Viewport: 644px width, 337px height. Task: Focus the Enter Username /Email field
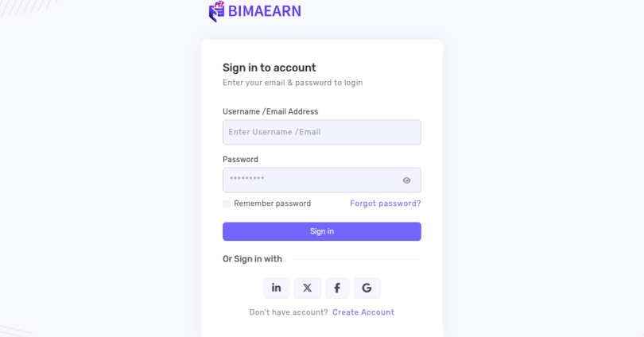321,132
